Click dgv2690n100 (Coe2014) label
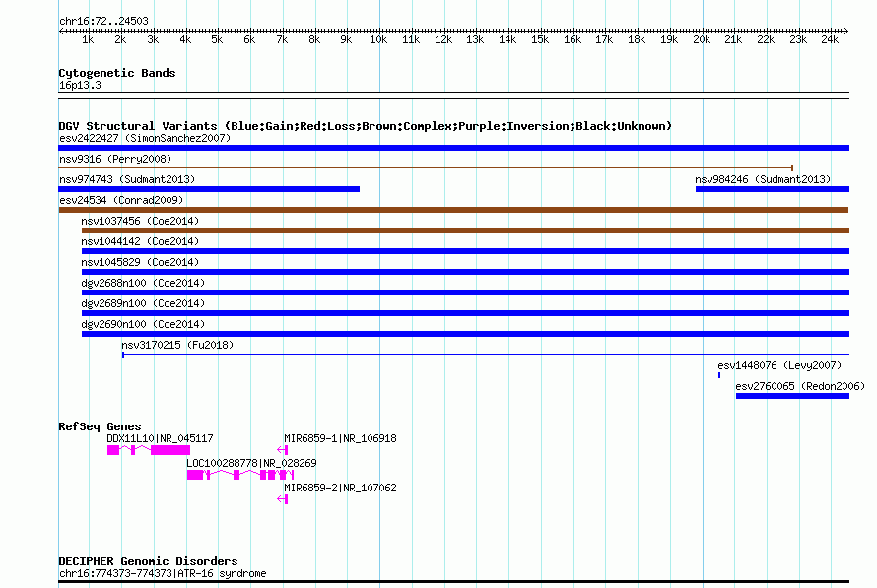The image size is (877, 588). coord(143,324)
